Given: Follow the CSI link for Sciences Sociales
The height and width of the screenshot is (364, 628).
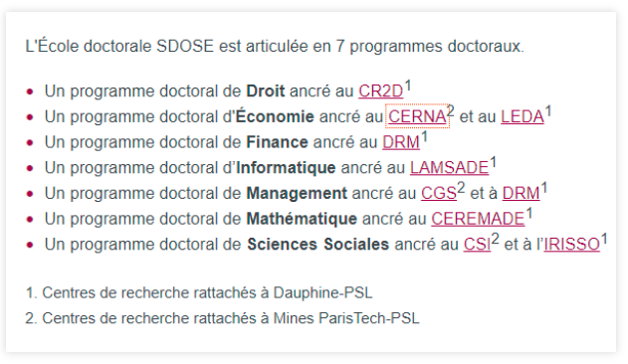Looking at the screenshot, I should (477, 245).
